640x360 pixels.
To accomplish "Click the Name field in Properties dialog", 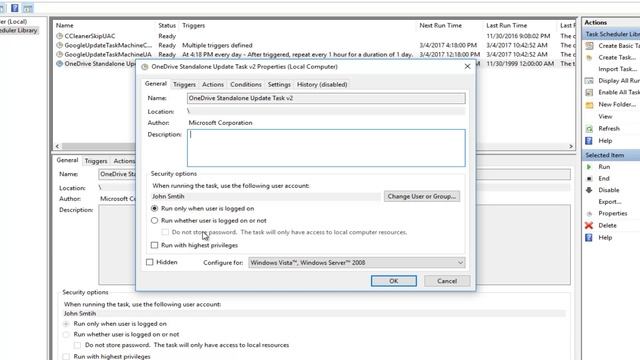I will 326,98.
